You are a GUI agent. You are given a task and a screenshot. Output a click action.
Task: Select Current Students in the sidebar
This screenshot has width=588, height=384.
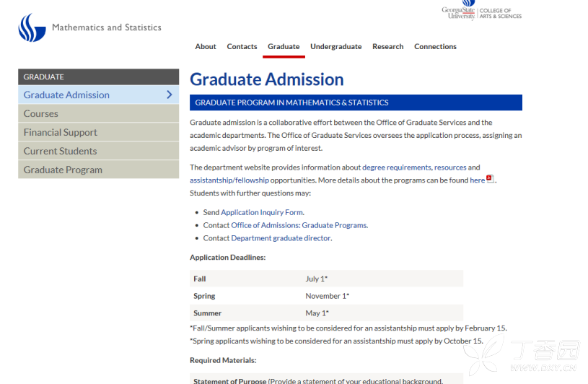[60, 151]
